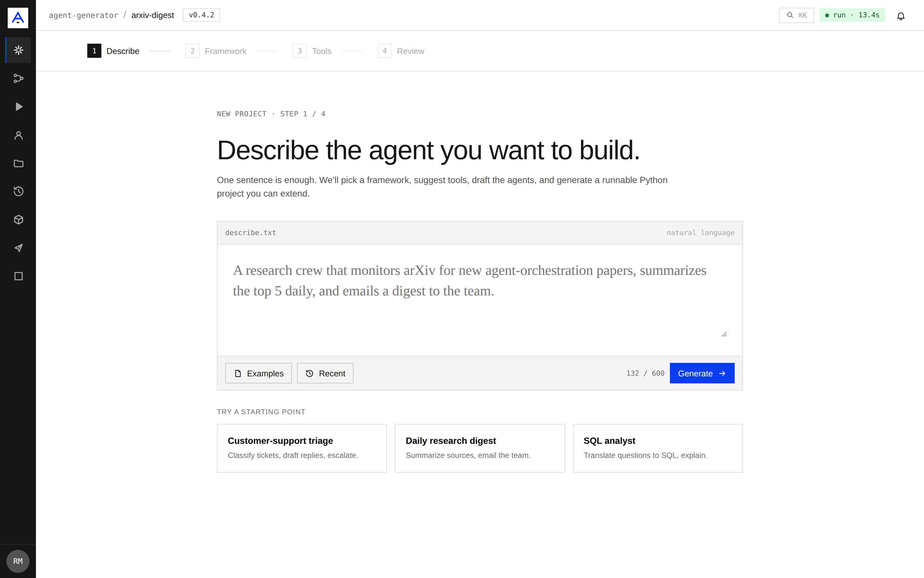Click the square stop sidebar icon
The height and width of the screenshot is (578, 924).
pyautogui.click(x=18, y=276)
